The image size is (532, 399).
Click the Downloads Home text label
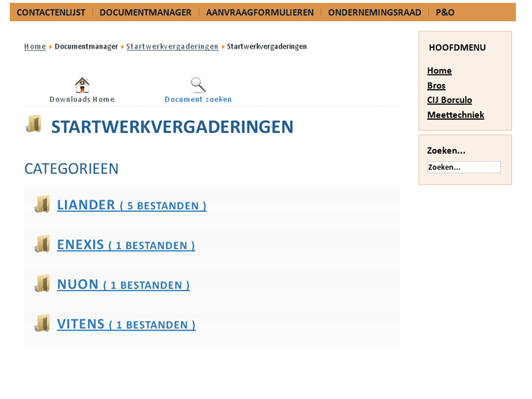click(x=82, y=99)
